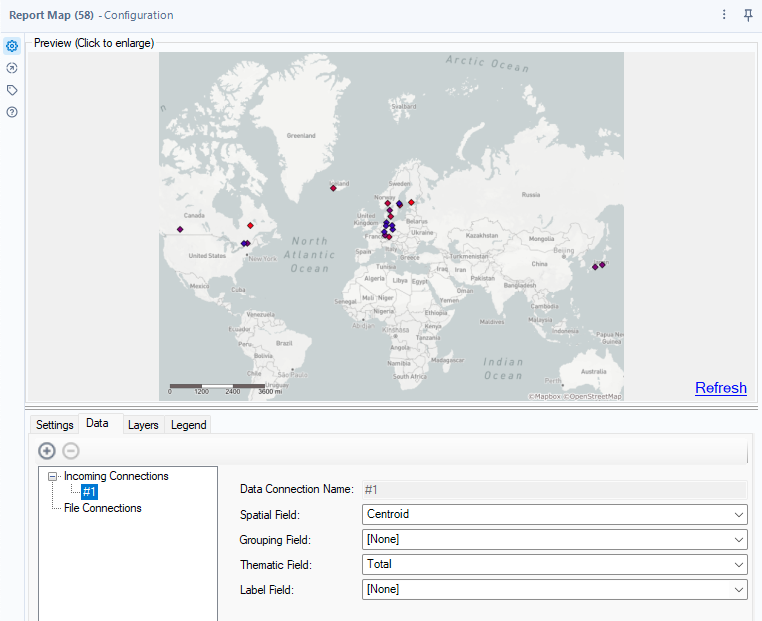
Task: Click the OpenStreetMap attribution text
Action: pyautogui.click(x=592, y=397)
